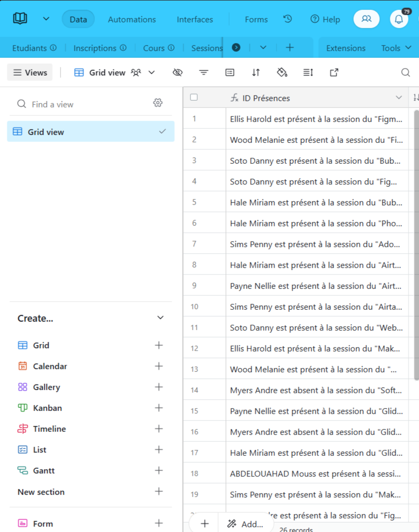
Task: Click the vertical scrollbar of the grid
Action: tap(416, 244)
